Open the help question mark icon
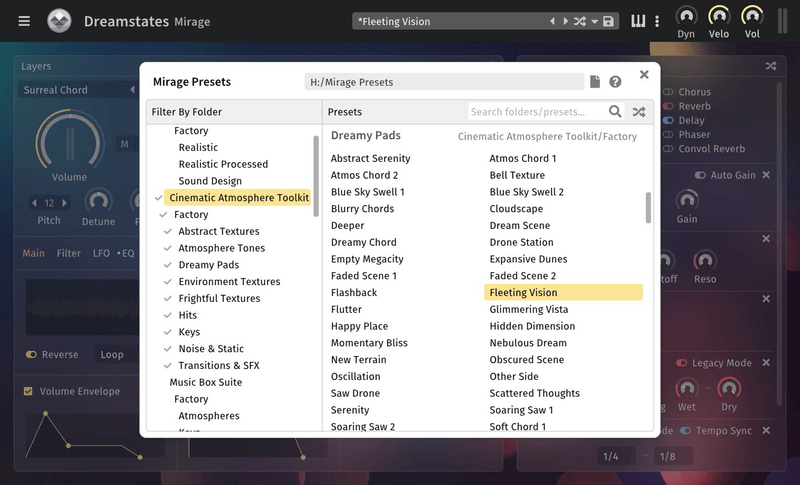Viewport: 800px width, 485px height. [615, 82]
